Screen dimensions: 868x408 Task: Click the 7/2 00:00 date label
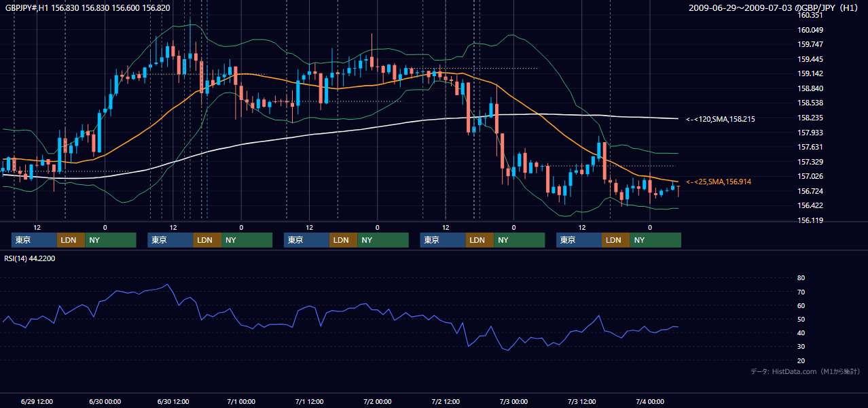point(378,401)
